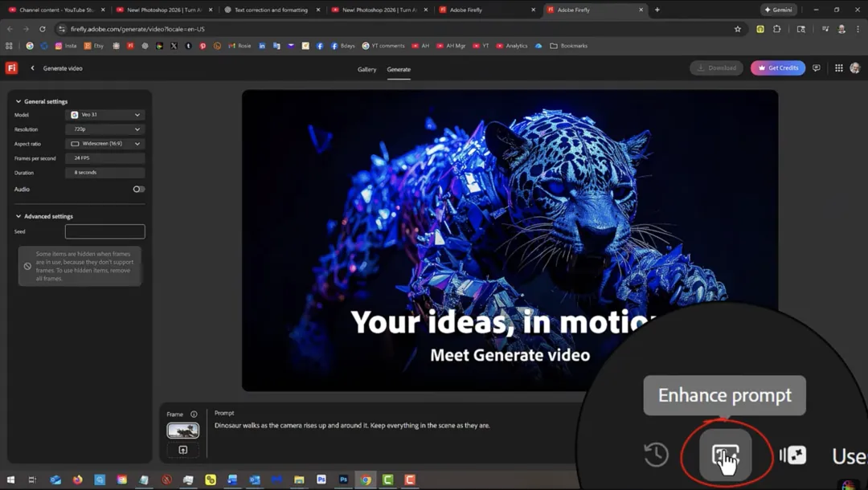This screenshot has height=490, width=868.
Task: Open the feedback chat icon
Action: [817, 67]
